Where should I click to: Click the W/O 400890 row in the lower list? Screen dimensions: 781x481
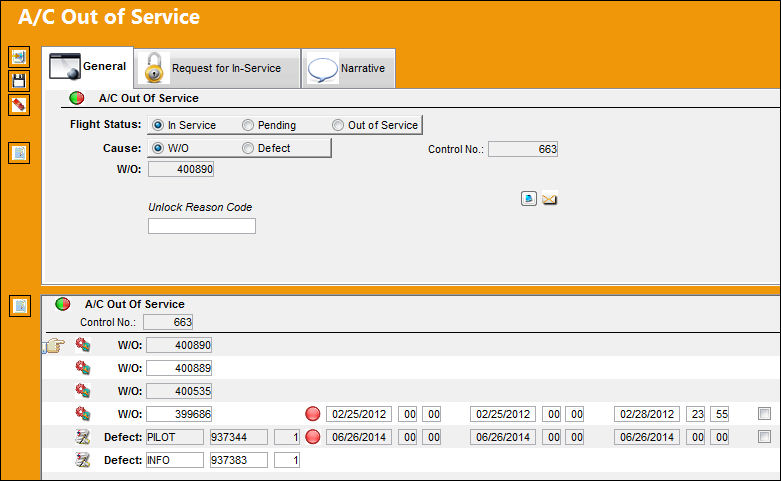(411, 345)
